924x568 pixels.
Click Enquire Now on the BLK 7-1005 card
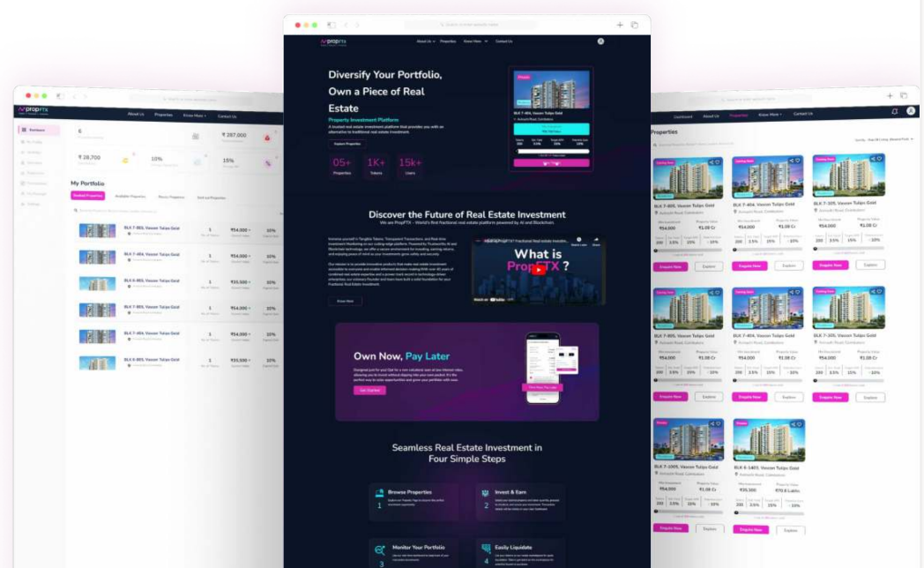tap(671, 528)
